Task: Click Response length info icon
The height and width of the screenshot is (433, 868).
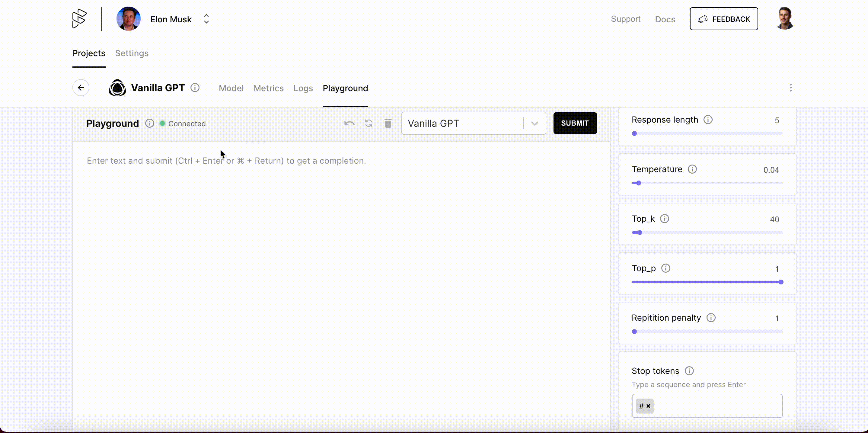Action: 708,120
